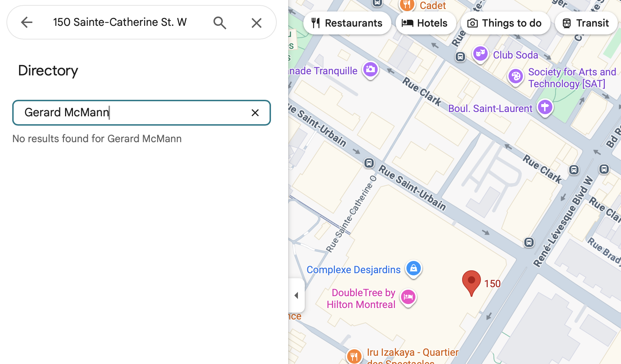Open the Society for Arts and Technology pin
Viewport: 621px width, 364px height.
(516, 77)
